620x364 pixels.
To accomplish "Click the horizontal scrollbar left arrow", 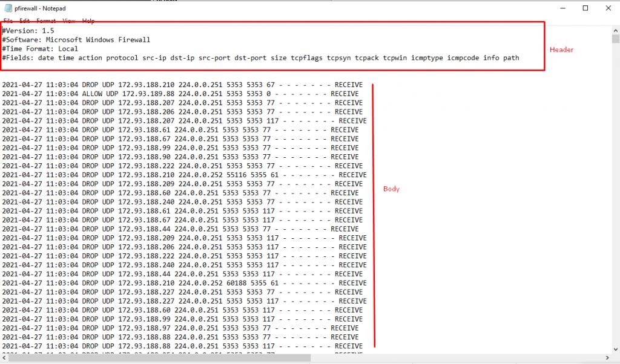I will tap(4, 358).
